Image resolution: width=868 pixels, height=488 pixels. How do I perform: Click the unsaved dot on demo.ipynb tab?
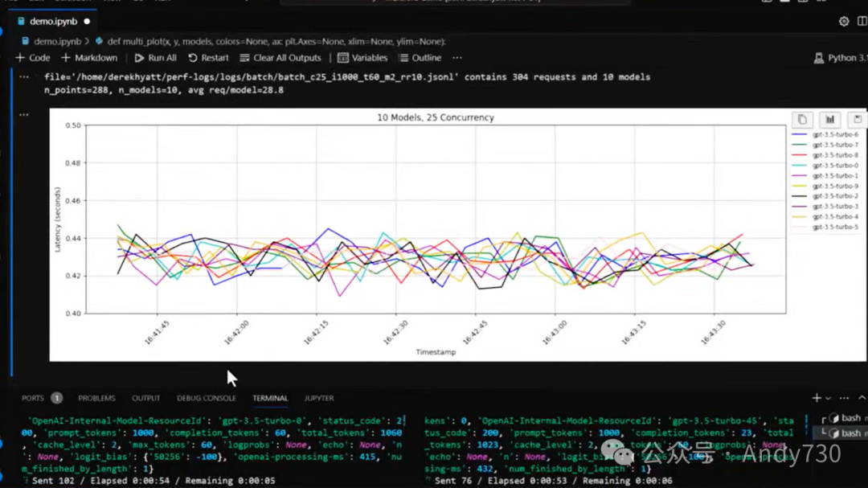coord(87,22)
